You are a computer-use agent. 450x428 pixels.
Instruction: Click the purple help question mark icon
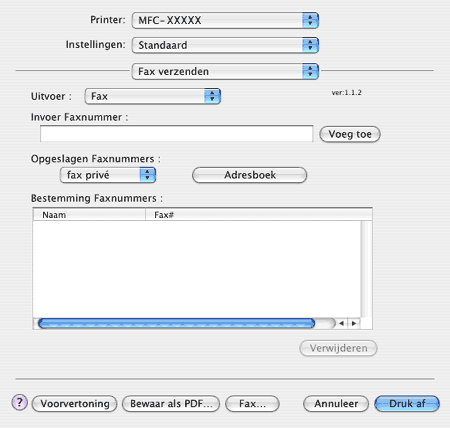(x=20, y=403)
